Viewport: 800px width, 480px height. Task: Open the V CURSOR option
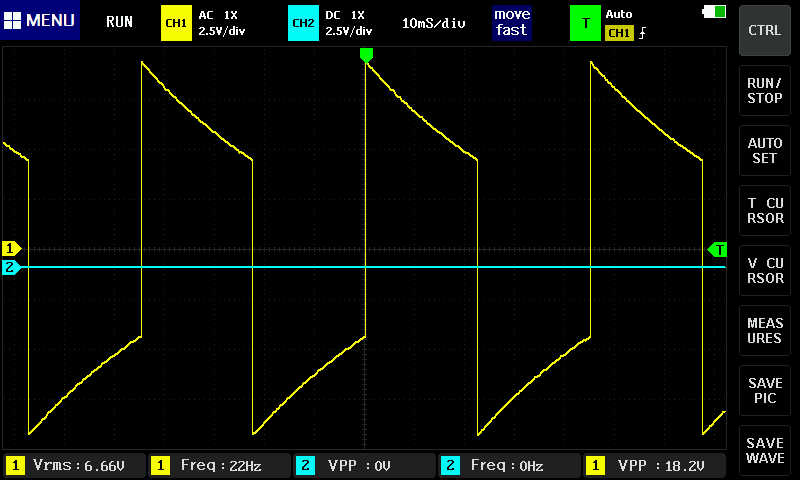click(x=765, y=271)
